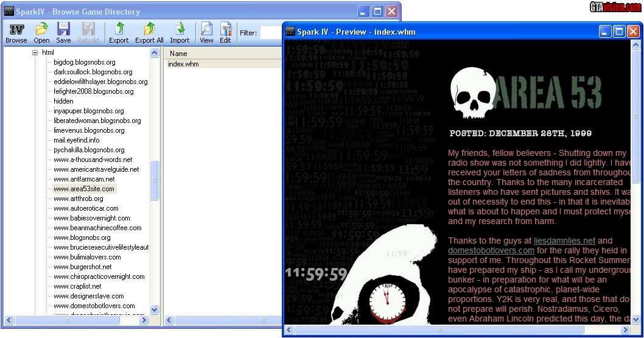Select www.burgershot.net in the tree
644x338 pixels.
pos(82,267)
